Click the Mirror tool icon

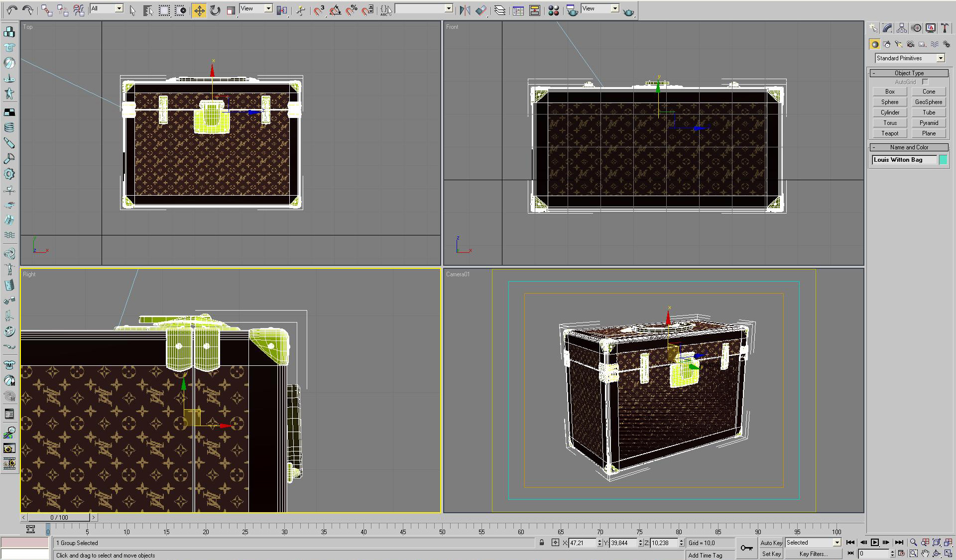tap(465, 10)
